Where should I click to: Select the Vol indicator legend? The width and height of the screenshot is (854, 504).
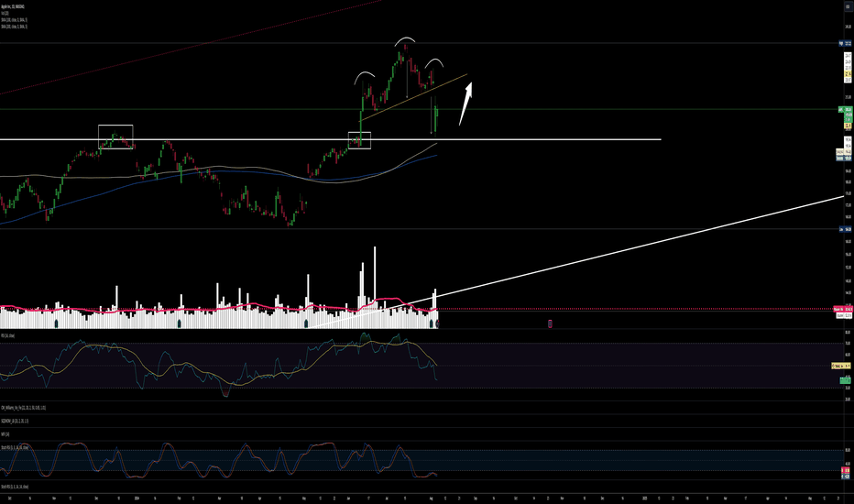coord(5,13)
